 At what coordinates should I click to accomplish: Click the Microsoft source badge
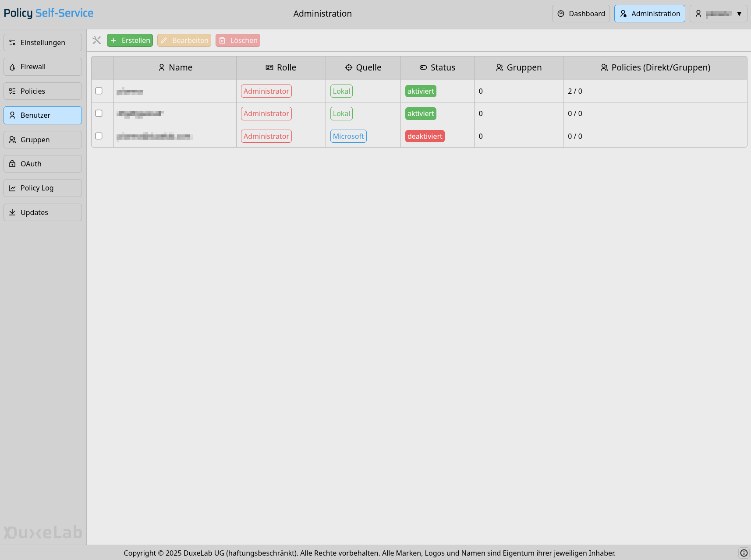(348, 136)
